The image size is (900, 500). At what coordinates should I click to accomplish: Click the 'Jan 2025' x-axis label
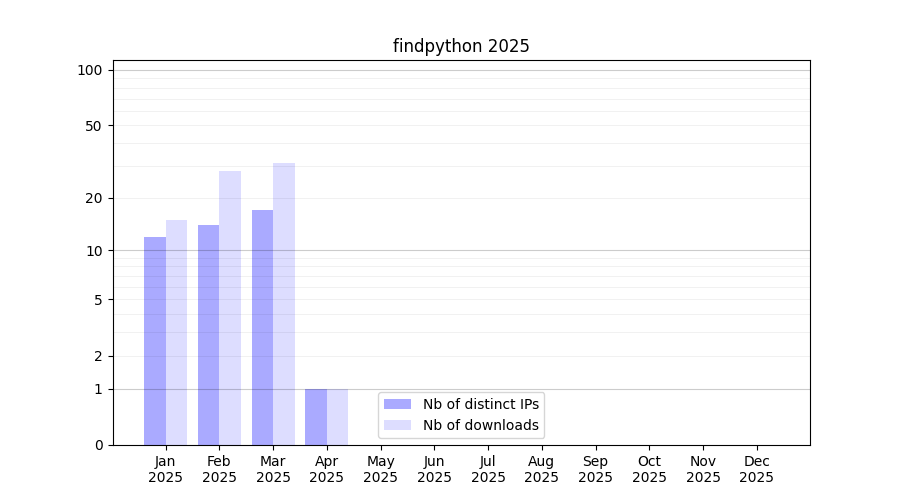pos(166,469)
